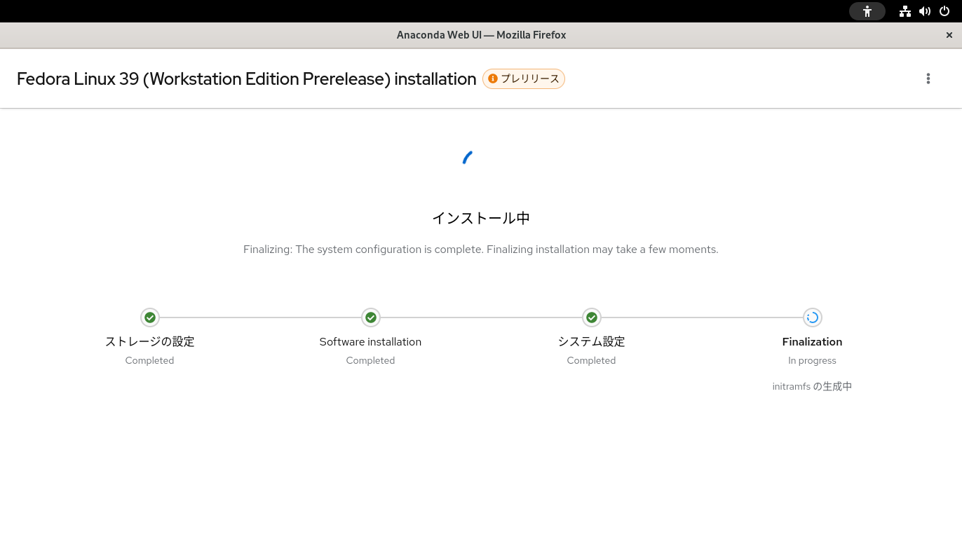Click the accessibility icon in top bar
The height and width of the screenshot is (560, 962).
coord(867,11)
